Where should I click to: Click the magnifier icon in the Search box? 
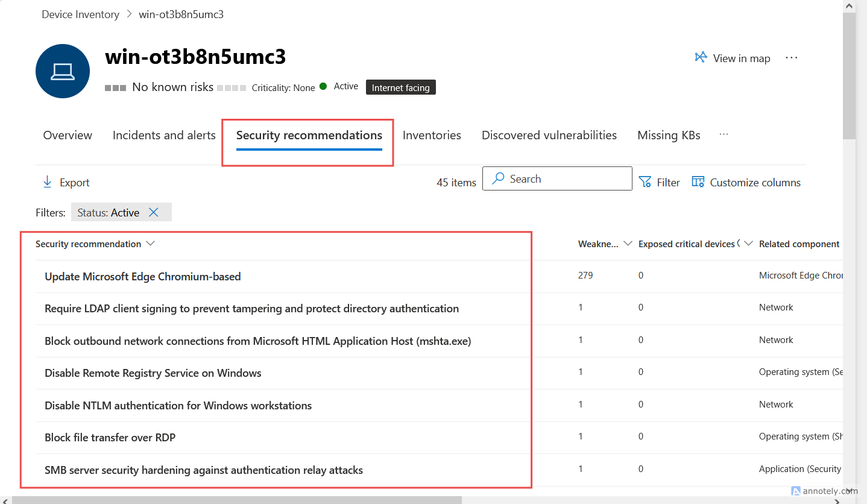tap(498, 178)
